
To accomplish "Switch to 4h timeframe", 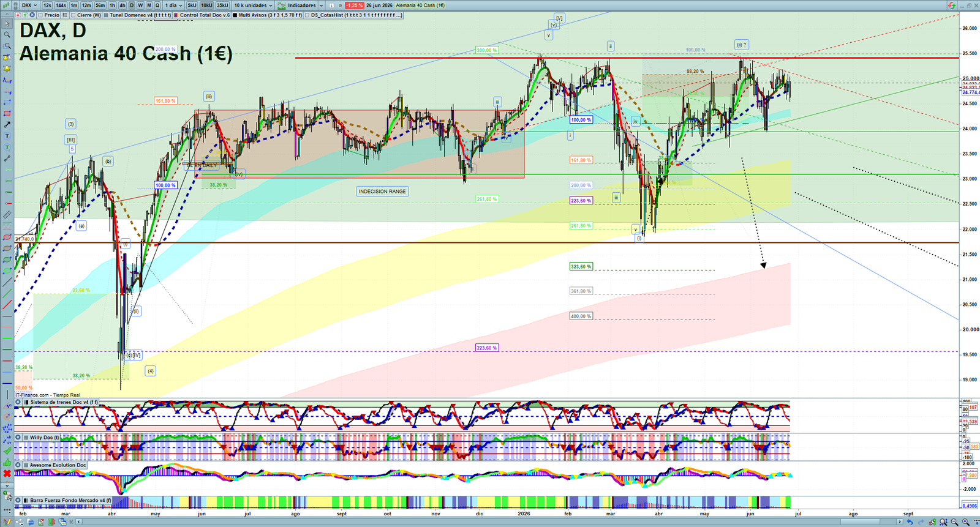I will [x=123, y=6].
